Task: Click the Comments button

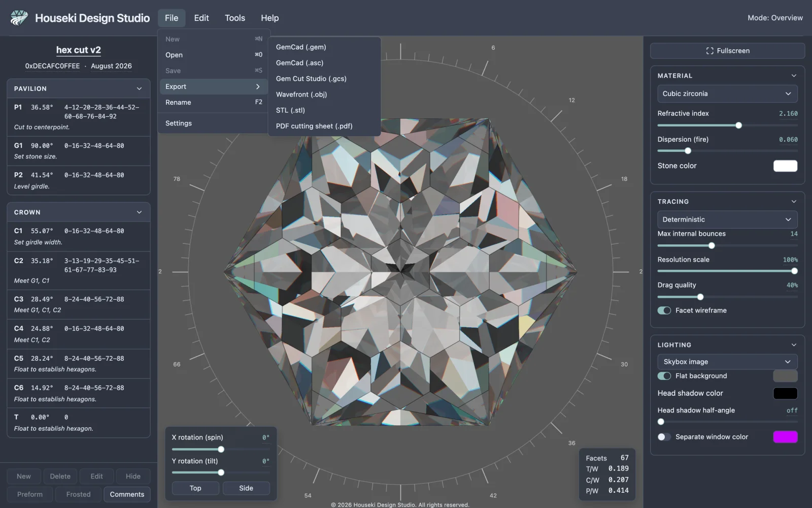Action: [x=127, y=494]
